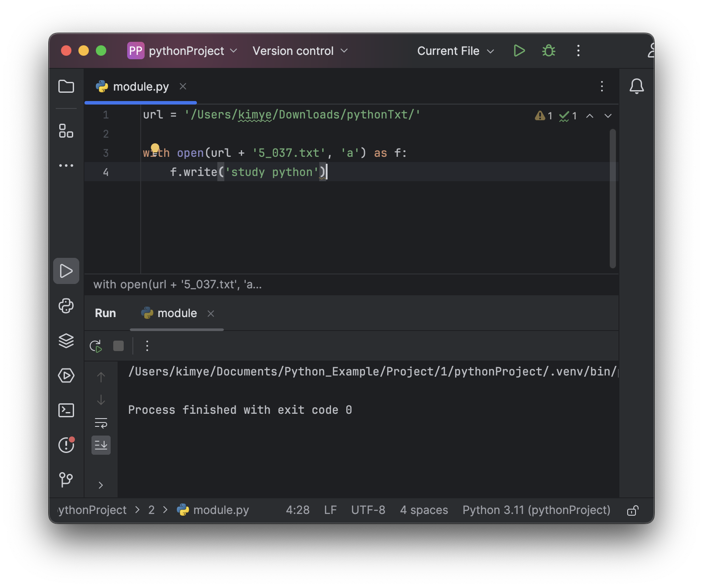Toggle read-only lock icon in status bar
This screenshot has height=588, width=703.
pyautogui.click(x=633, y=510)
